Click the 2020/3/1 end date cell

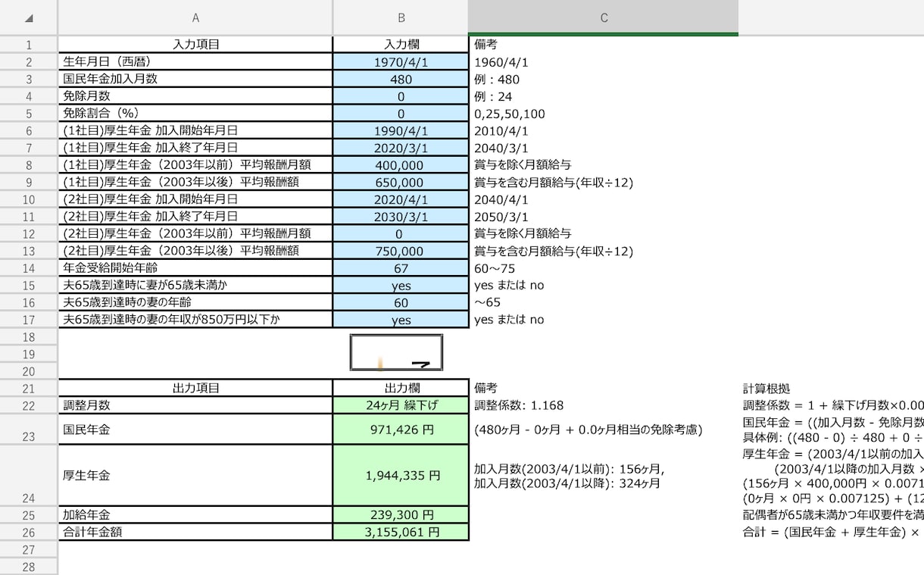[401, 148]
